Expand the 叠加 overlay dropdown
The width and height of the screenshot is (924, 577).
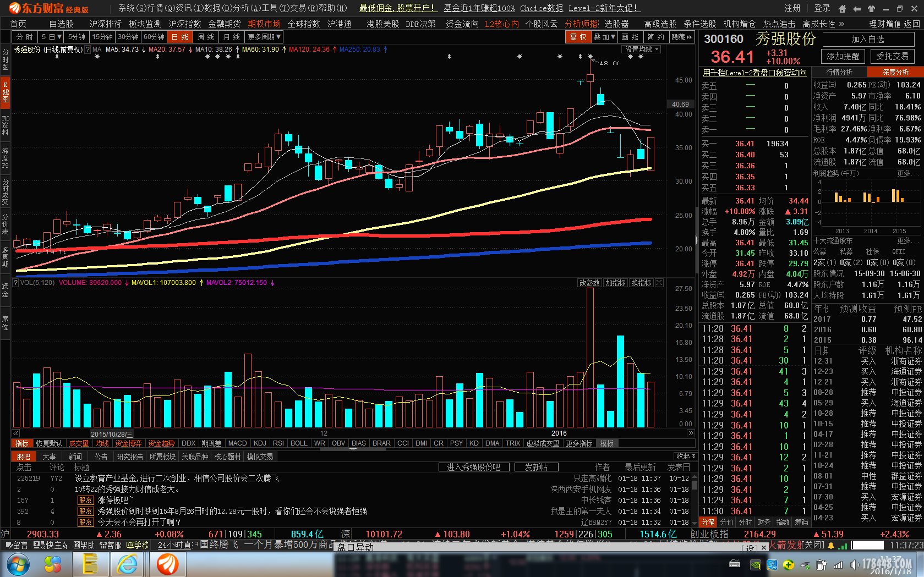(604, 37)
